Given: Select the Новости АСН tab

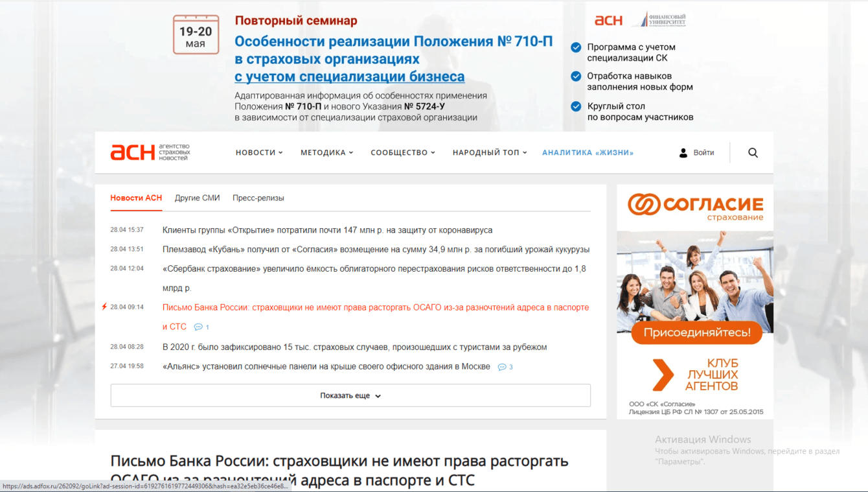Looking at the screenshot, I should tap(136, 198).
